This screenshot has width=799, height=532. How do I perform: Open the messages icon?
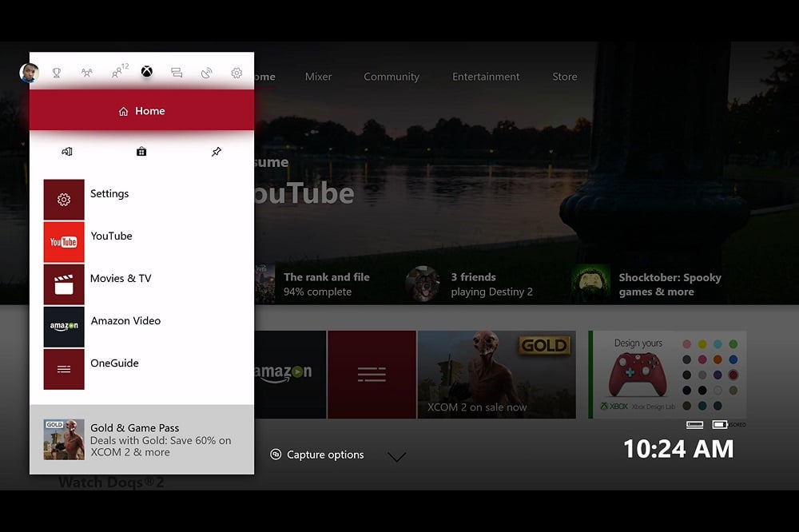tap(176, 72)
